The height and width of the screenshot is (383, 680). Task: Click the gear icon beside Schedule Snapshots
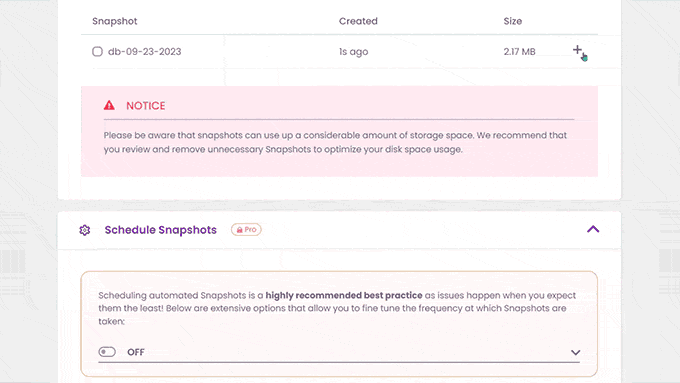[85, 230]
